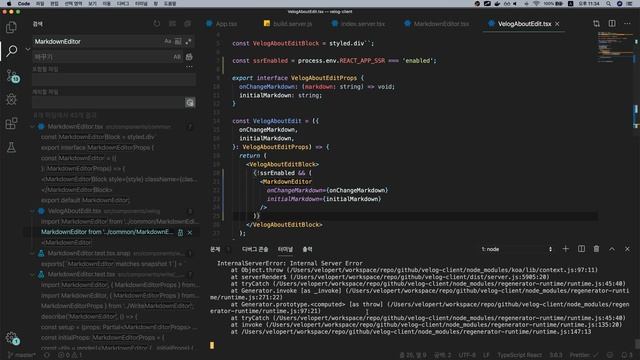640x360 pixels.
Task: Clear search results in search panel header
Action: 172,24
